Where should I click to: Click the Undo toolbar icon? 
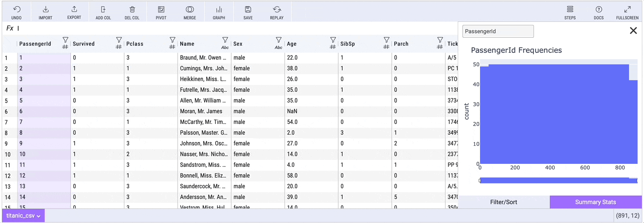[16, 10]
